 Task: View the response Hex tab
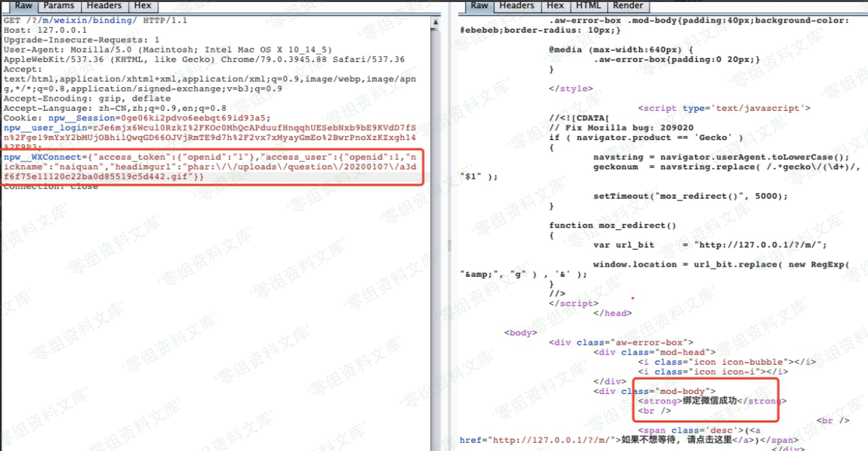click(556, 5)
